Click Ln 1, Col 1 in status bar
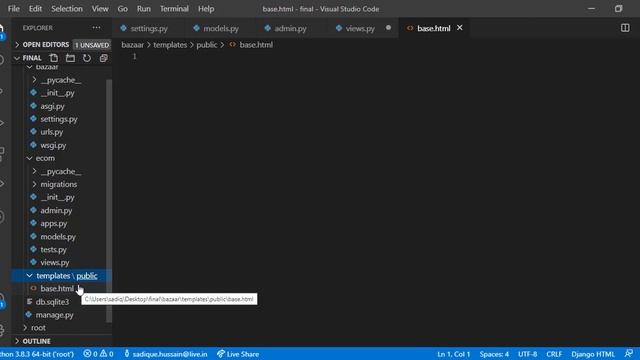The height and width of the screenshot is (360, 640). coord(453,354)
